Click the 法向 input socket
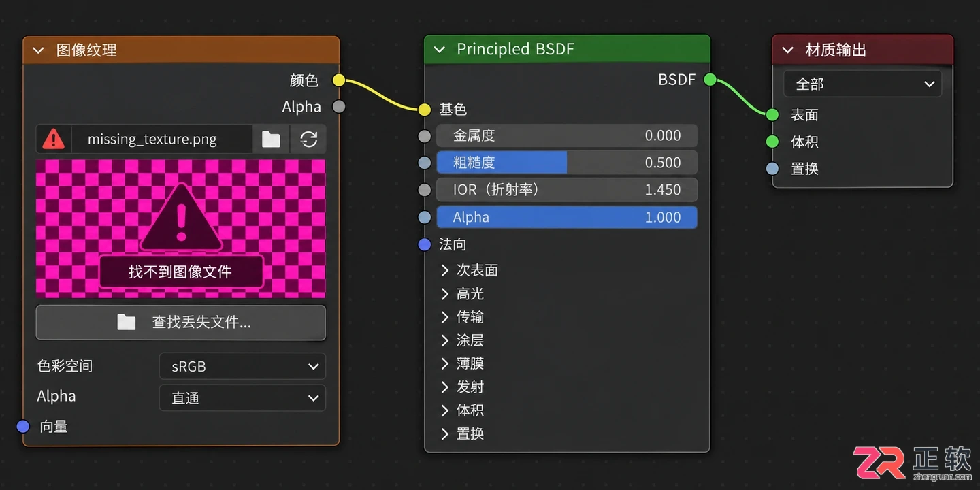This screenshot has width=980, height=490. point(425,244)
